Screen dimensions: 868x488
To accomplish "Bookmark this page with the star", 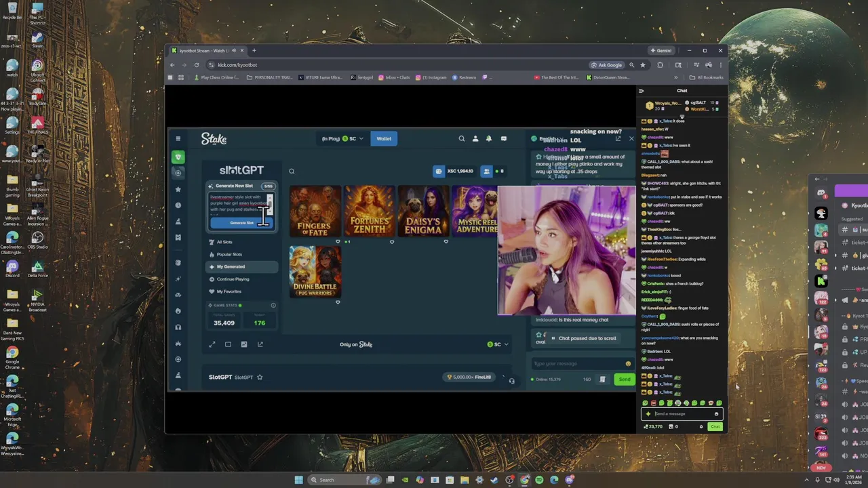I will point(643,65).
